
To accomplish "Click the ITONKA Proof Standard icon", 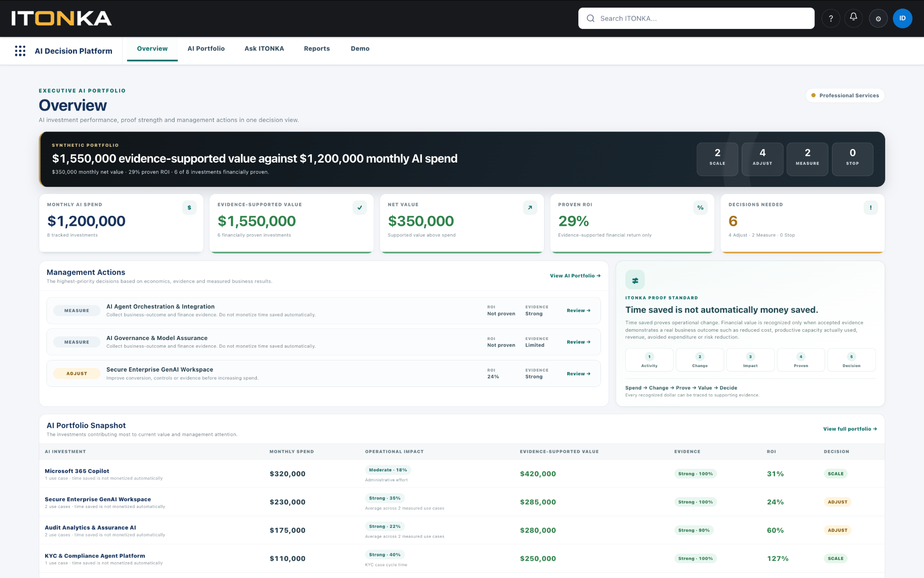I will pyautogui.click(x=635, y=280).
